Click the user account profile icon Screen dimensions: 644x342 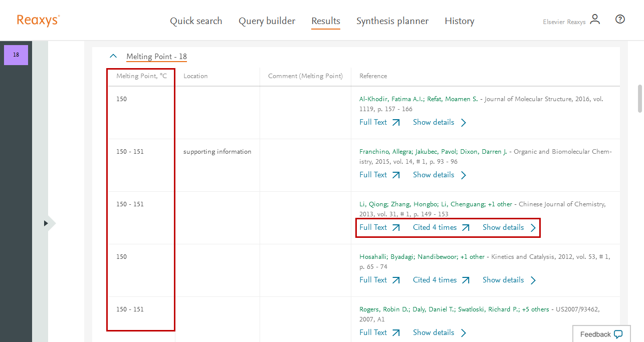coord(595,20)
